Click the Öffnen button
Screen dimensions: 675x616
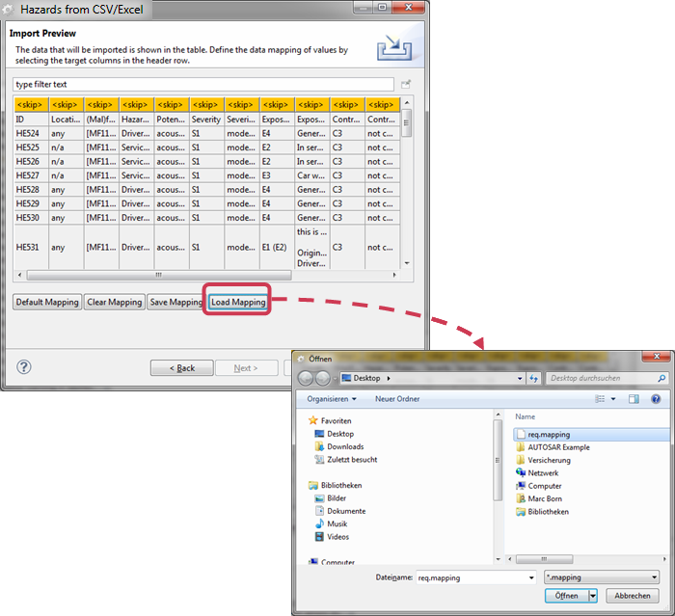pos(567,596)
